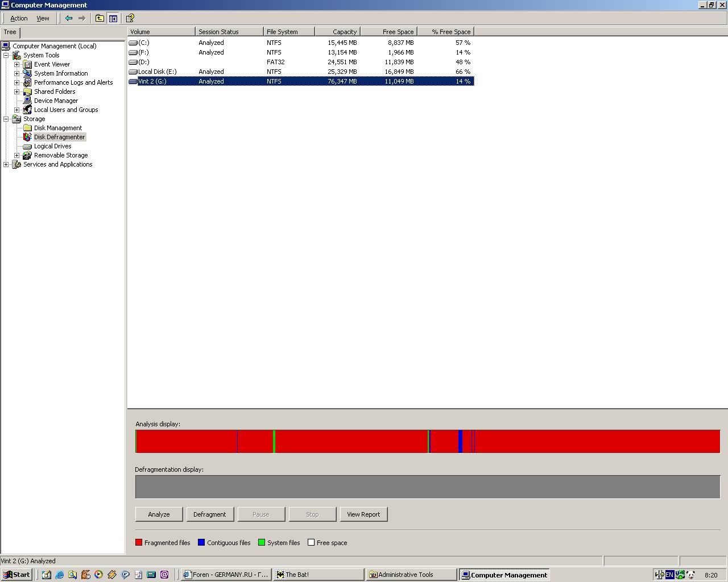
Task: Click the drive icon of volume (F:)
Action: 133,52
